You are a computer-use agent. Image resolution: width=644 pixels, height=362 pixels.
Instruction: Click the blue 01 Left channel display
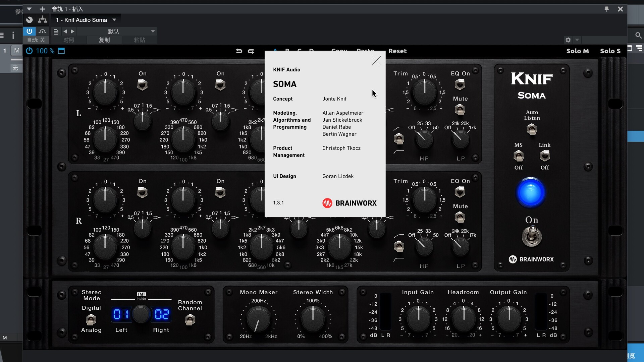121,314
